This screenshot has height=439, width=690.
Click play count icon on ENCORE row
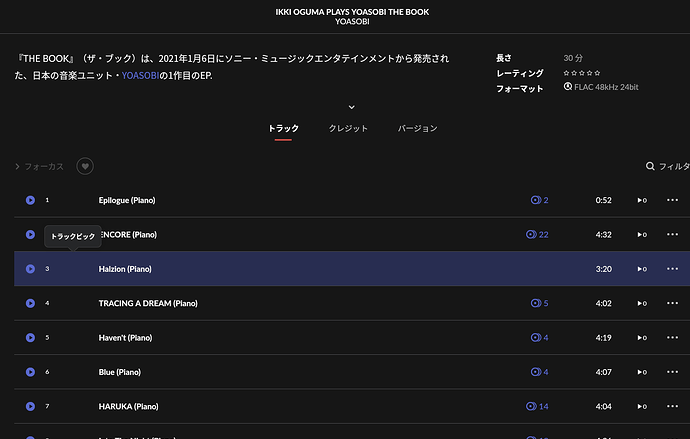click(642, 234)
